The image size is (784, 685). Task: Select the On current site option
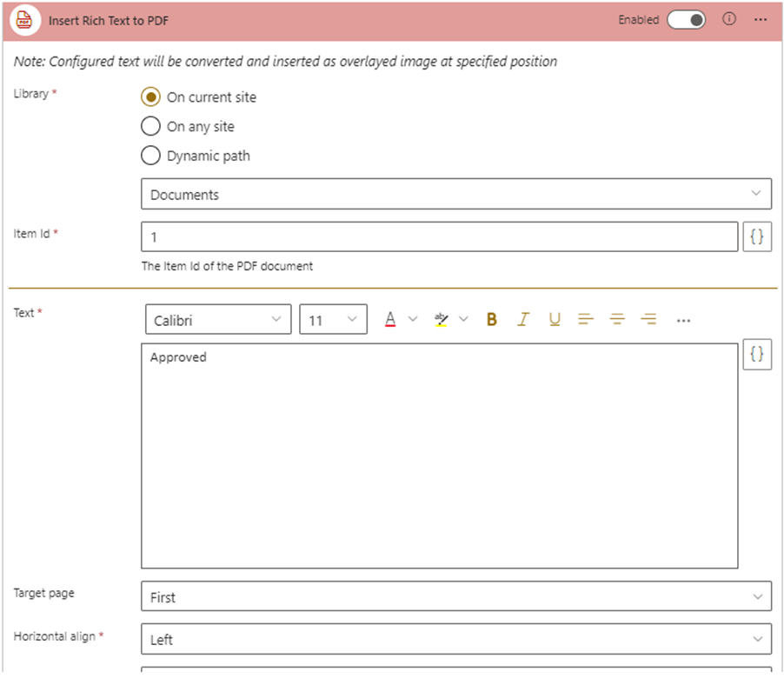pos(151,97)
